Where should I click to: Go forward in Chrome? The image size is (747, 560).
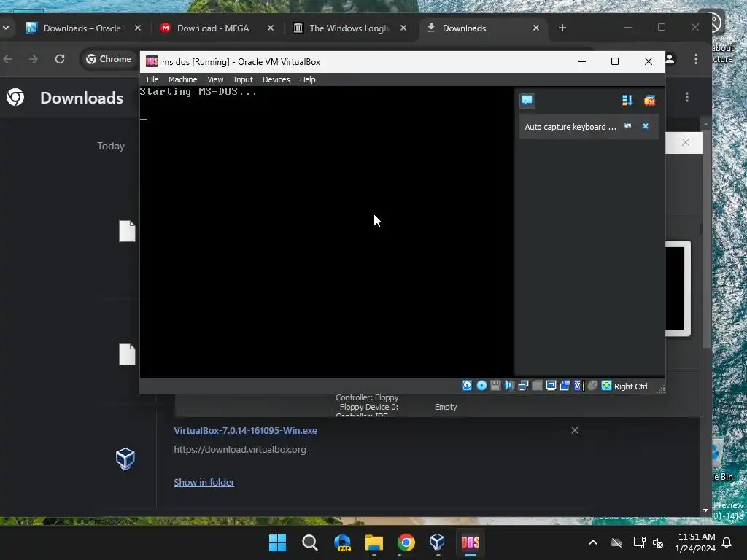pos(33,59)
